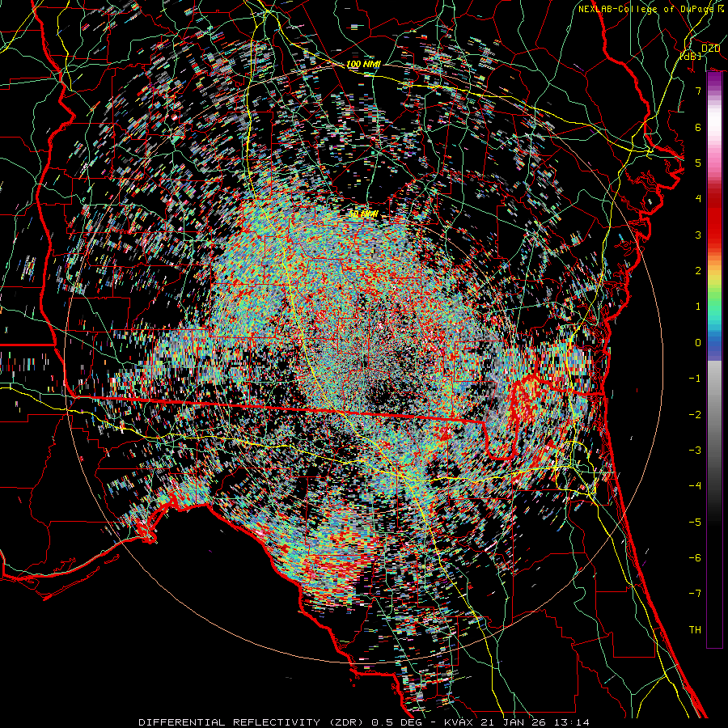728x728 pixels.
Task: Click the -4 value on the color scale
Action: click(695, 486)
